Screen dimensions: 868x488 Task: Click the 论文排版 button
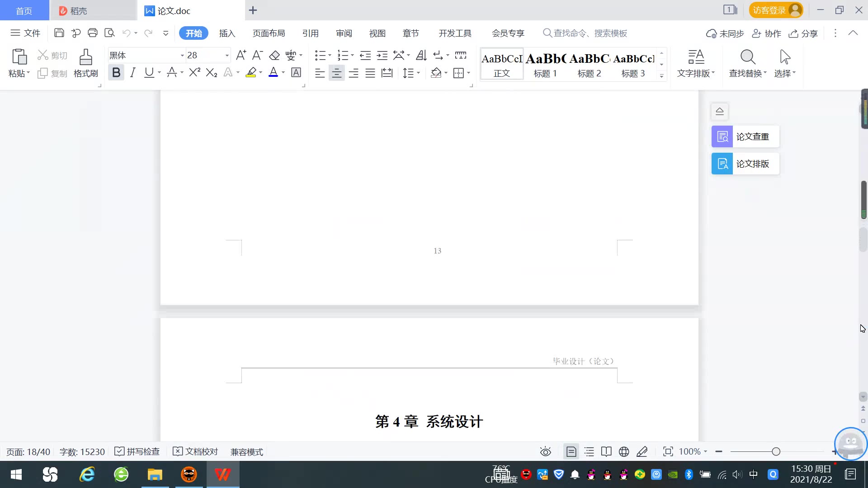point(745,164)
